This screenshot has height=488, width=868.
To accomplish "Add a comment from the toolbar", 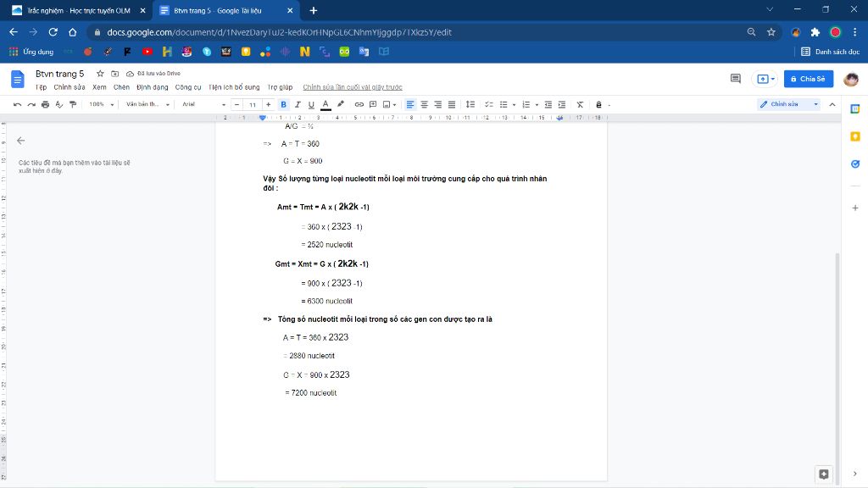I will [x=373, y=104].
